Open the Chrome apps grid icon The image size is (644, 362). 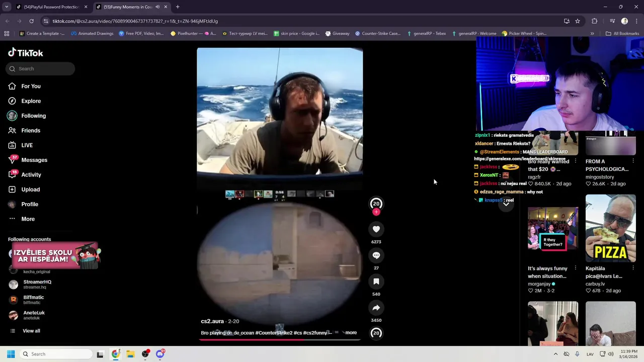coord(7,34)
